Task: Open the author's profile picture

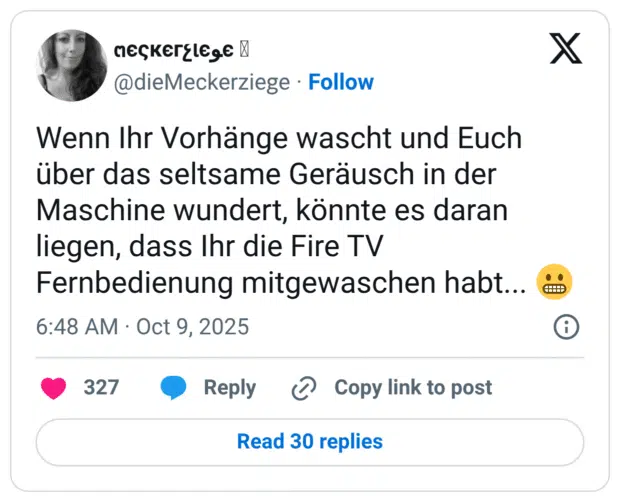Action: [x=72, y=64]
